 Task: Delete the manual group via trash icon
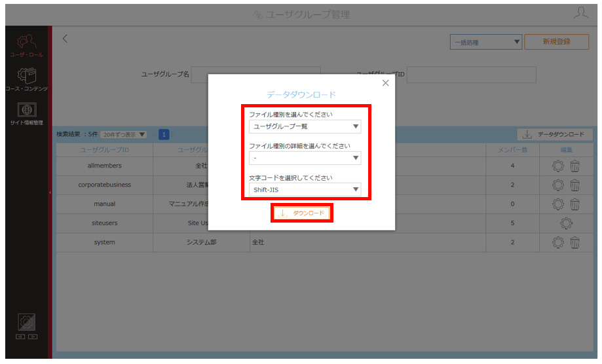coord(574,204)
